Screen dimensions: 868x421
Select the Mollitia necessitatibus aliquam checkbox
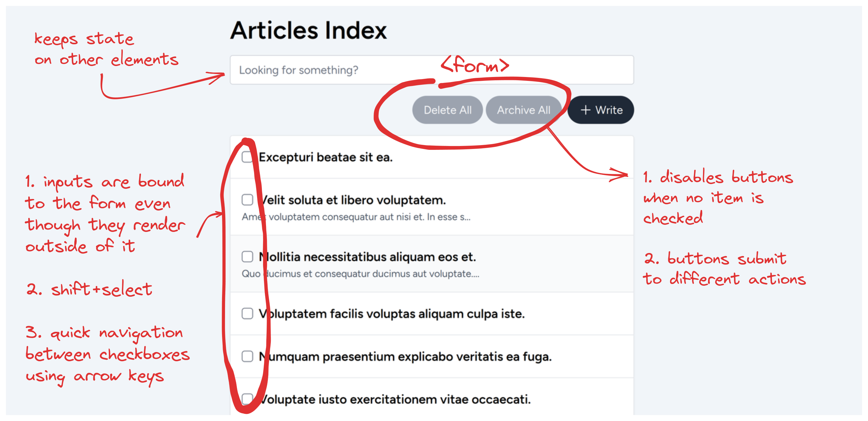coord(247,257)
